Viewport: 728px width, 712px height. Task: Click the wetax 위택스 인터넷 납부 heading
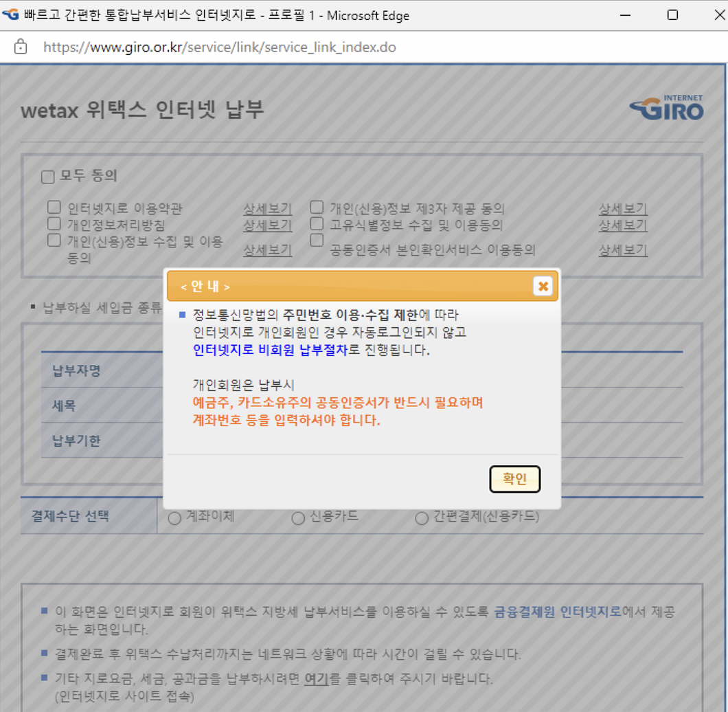[143, 110]
